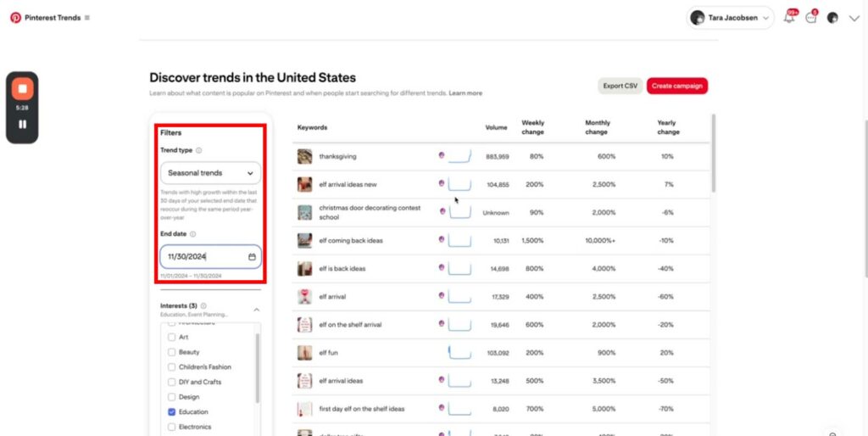Sort by the Keywords column header
868x436 pixels.
(312, 127)
